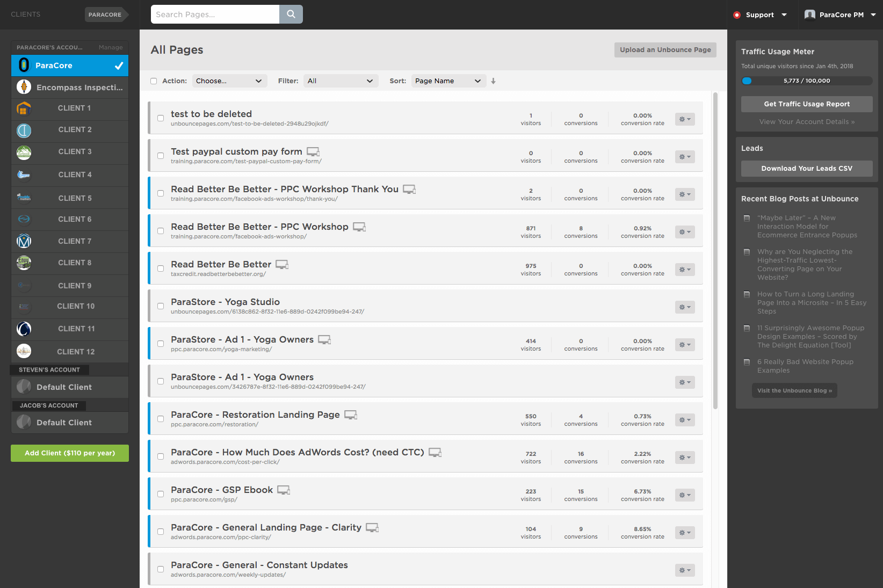Click the sort direction arrow icon
The image size is (883, 588).
click(493, 81)
